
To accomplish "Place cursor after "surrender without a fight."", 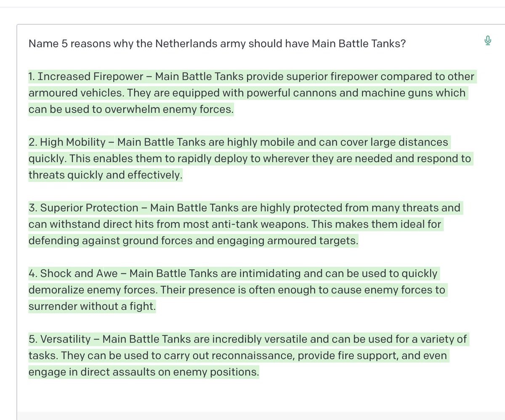I will click(157, 306).
